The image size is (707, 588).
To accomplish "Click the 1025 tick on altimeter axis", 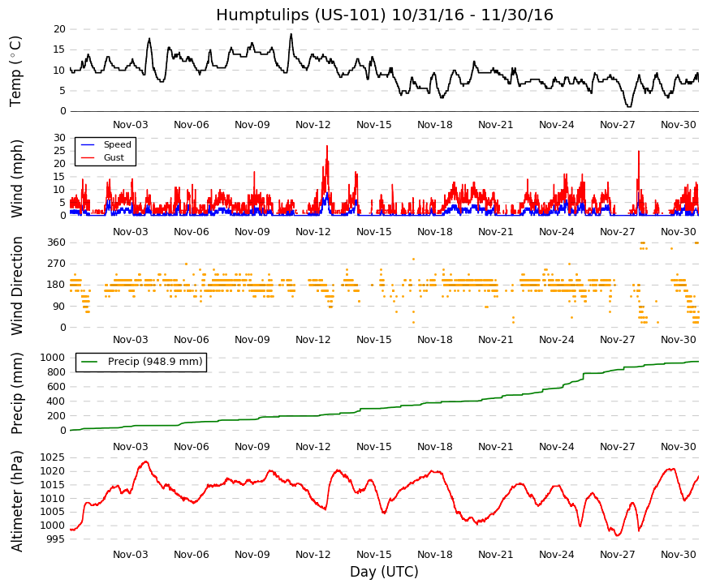I will click(x=52, y=457).
